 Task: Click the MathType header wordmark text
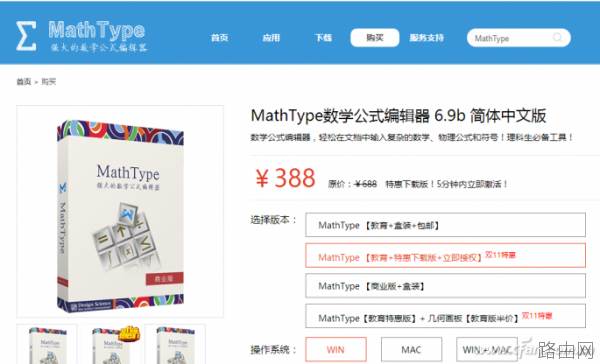97,30
